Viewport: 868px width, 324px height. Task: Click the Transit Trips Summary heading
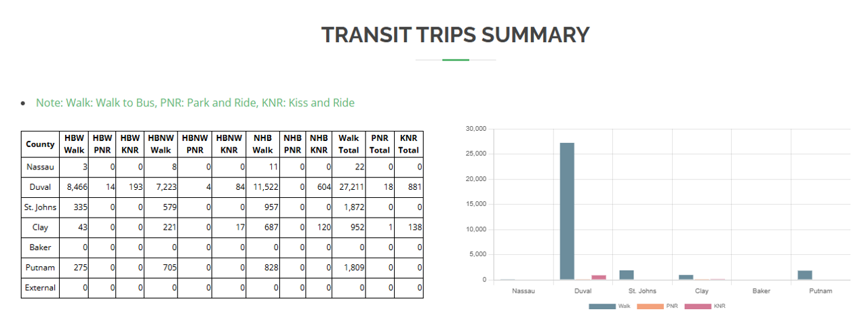click(x=456, y=35)
